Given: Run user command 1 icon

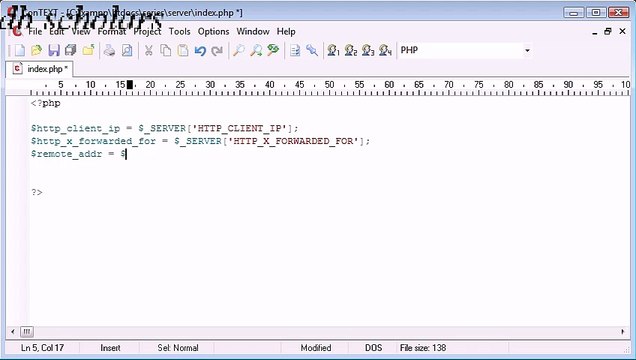Looking at the screenshot, I should click(x=333, y=50).
